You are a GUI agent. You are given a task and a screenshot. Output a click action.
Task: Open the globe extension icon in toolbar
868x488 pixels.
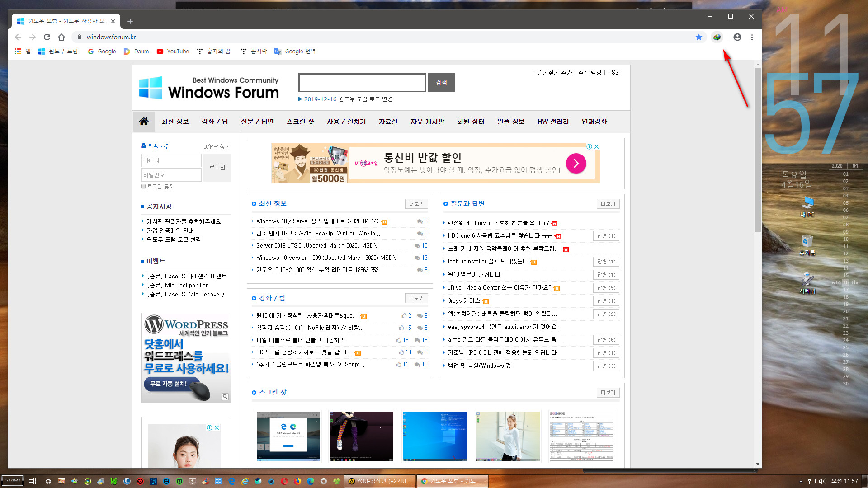pyautogui.click(x=717, y=37)
